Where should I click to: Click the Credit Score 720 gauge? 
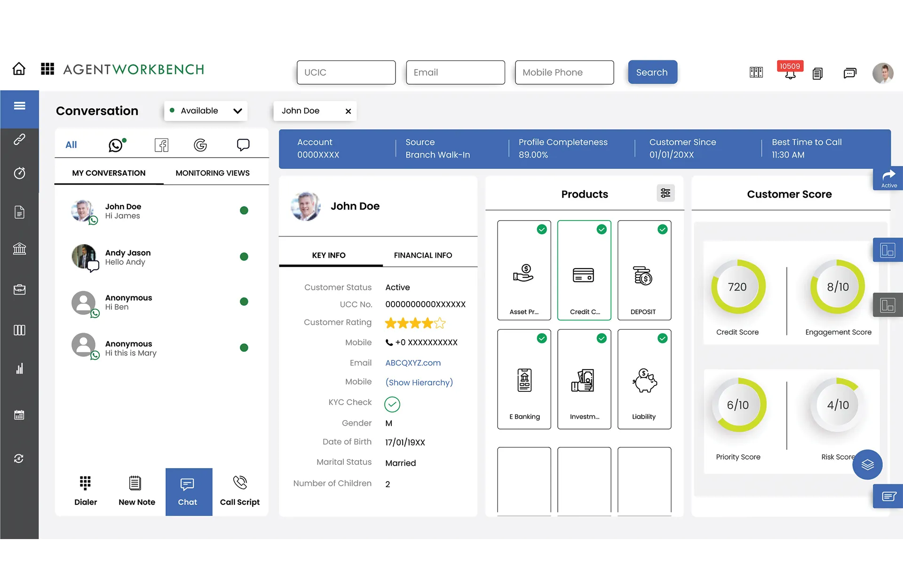point(737,287)
